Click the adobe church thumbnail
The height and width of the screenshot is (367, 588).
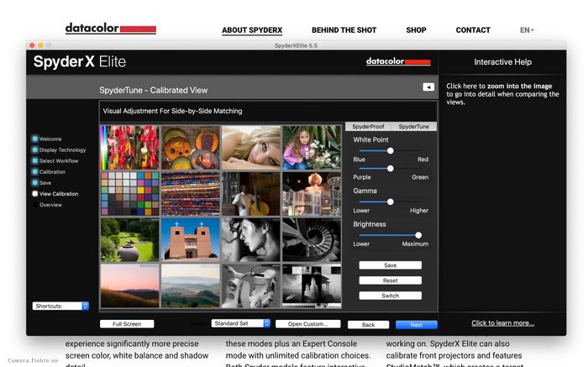click(191, 240)
